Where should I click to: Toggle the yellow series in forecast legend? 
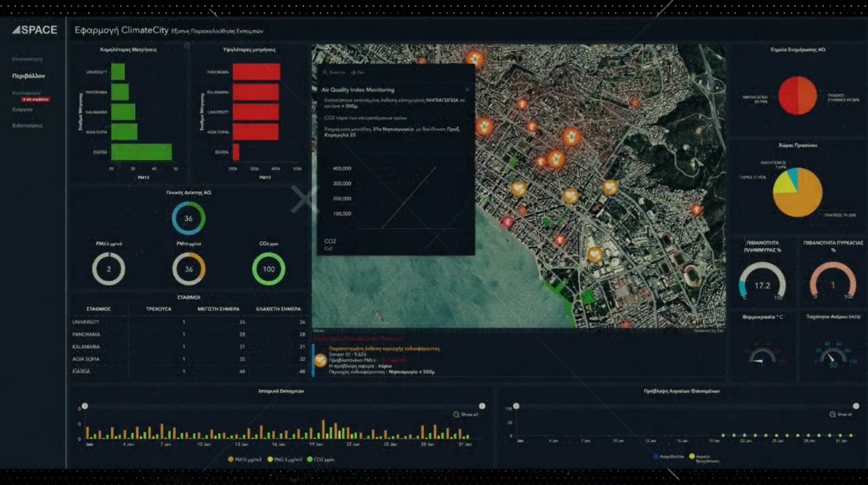705,458
